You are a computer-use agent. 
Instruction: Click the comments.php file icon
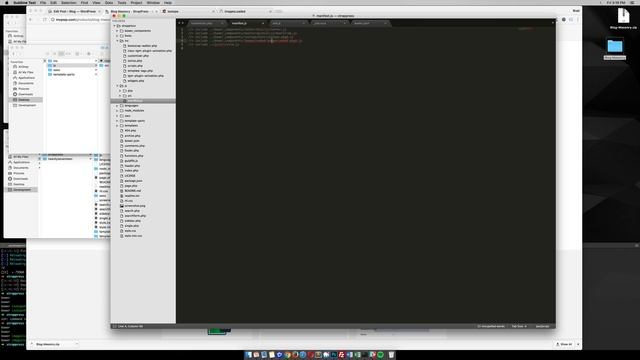point(122,146)
